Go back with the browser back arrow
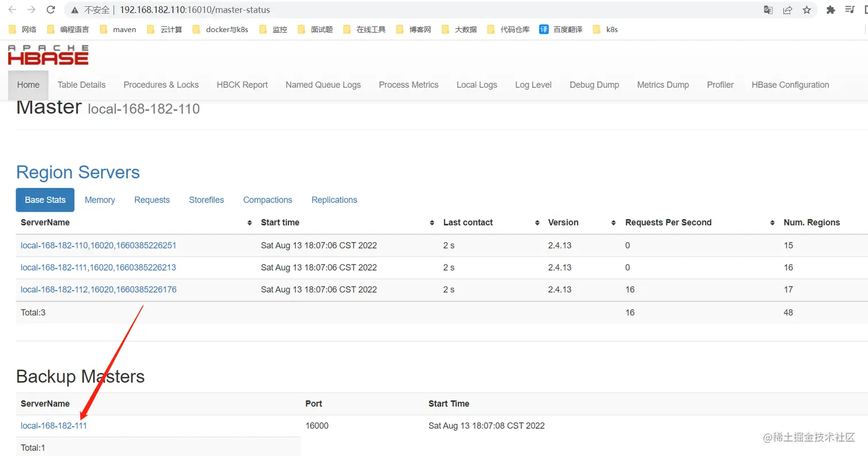 coord(12,10)
